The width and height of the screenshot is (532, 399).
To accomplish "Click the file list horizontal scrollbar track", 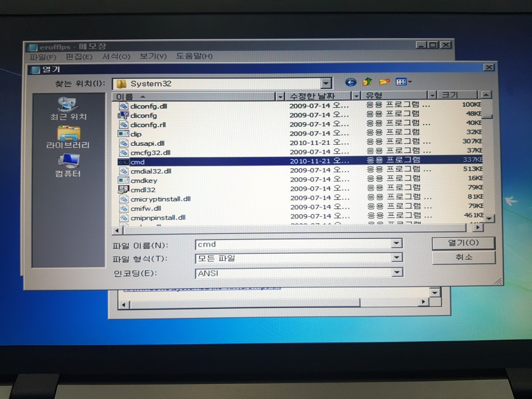I will (295, 230).
